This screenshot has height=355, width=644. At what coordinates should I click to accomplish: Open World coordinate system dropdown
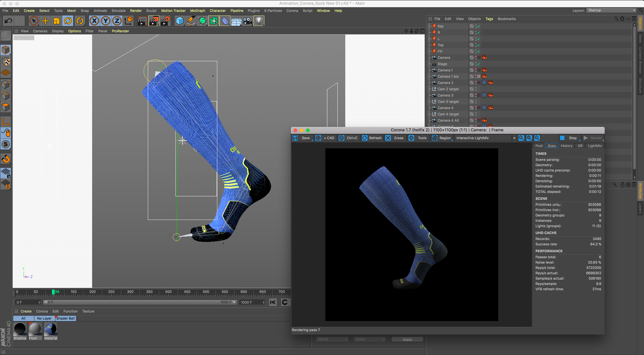click(x=332, y=339)
